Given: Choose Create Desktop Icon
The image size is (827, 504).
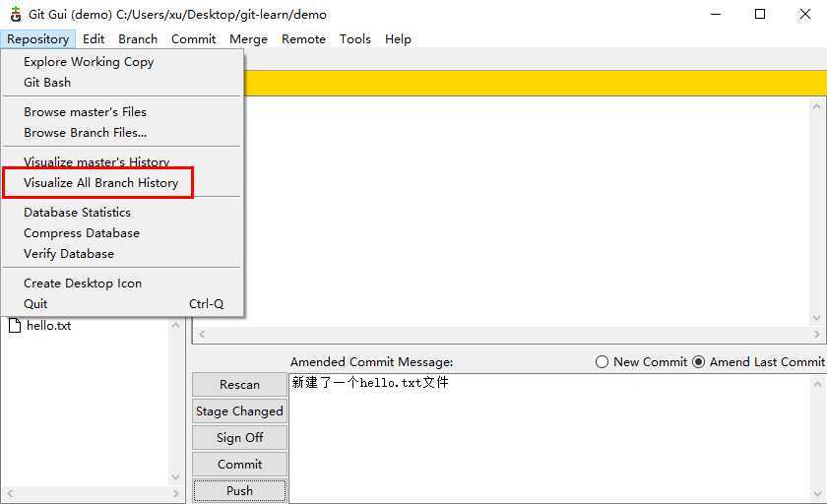Looking at the screenshot, I should coord(122,283).
